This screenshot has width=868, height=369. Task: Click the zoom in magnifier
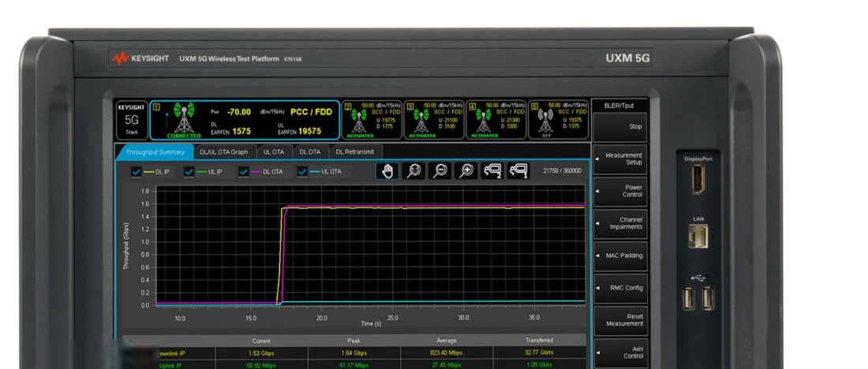[466, 171]
